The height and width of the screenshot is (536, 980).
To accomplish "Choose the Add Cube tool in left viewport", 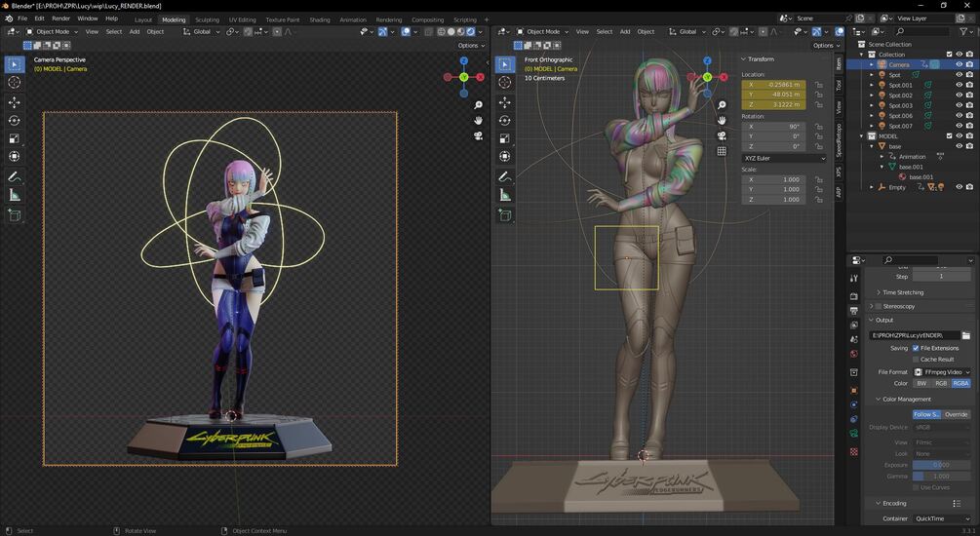I will click(x=15, y=216).
